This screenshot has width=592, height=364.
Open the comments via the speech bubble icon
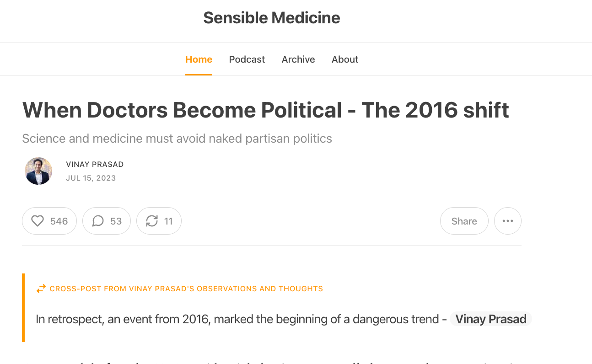[x=98, y=221]
